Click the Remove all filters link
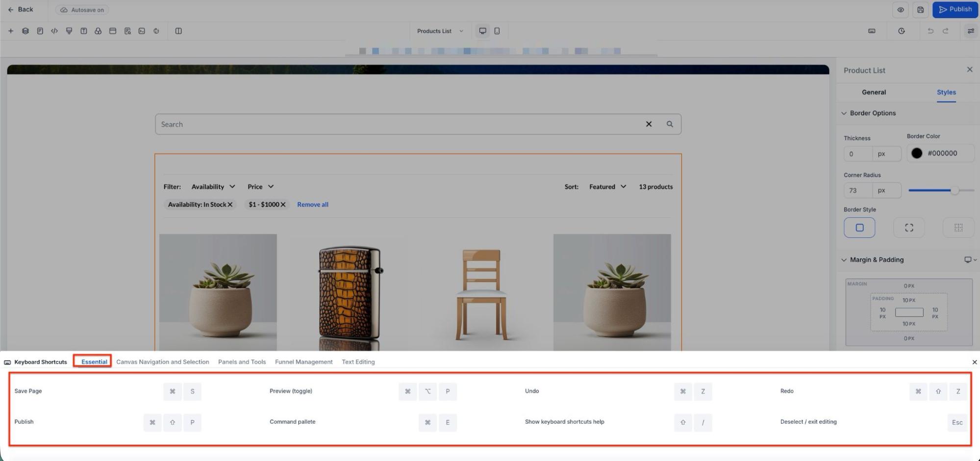 coord(312,205)
